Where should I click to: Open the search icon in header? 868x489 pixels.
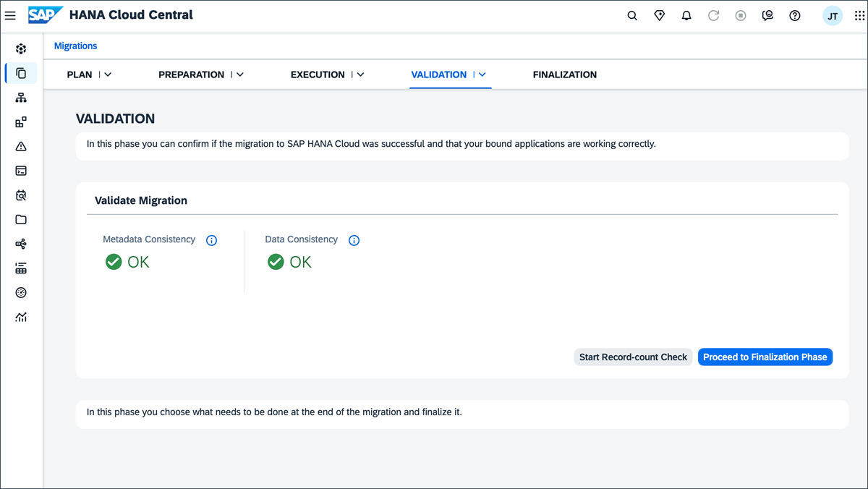632,16
